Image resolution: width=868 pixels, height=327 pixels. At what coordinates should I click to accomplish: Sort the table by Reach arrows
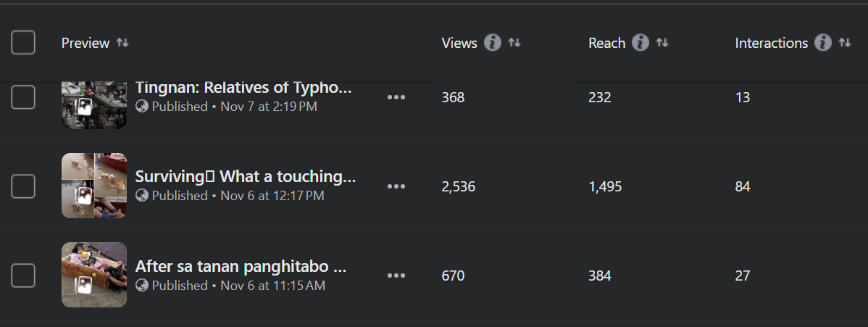(662, 43)
